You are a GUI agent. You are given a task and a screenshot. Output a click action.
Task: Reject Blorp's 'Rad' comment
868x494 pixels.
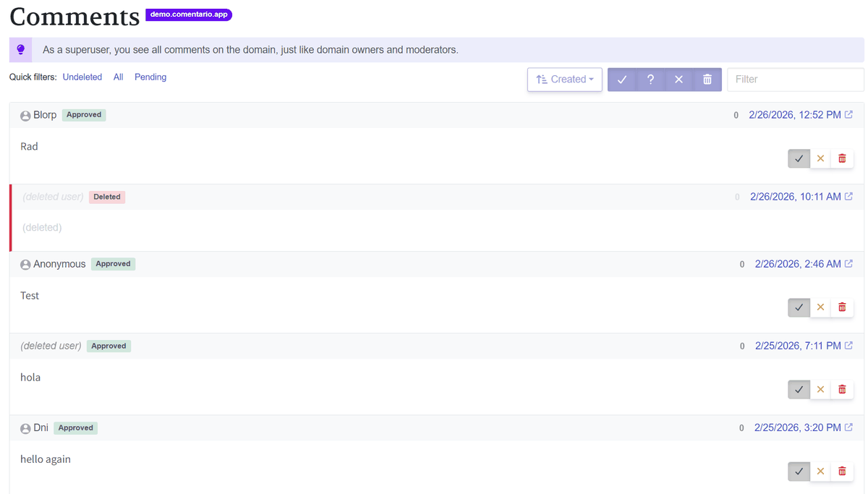(820, 158)
